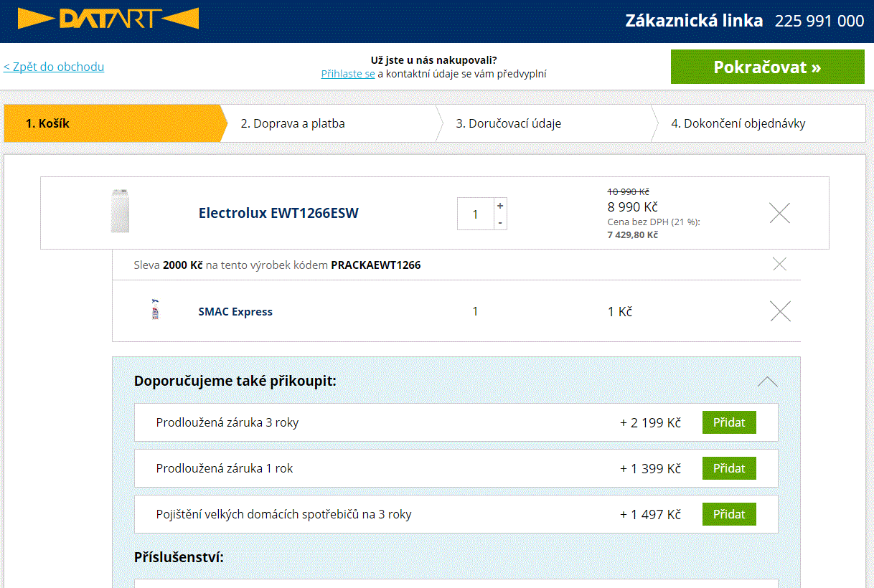874x588 pixels.
Task: Remove Electrolux EWT1266ESW from cart
Action: tap(779, 213)
